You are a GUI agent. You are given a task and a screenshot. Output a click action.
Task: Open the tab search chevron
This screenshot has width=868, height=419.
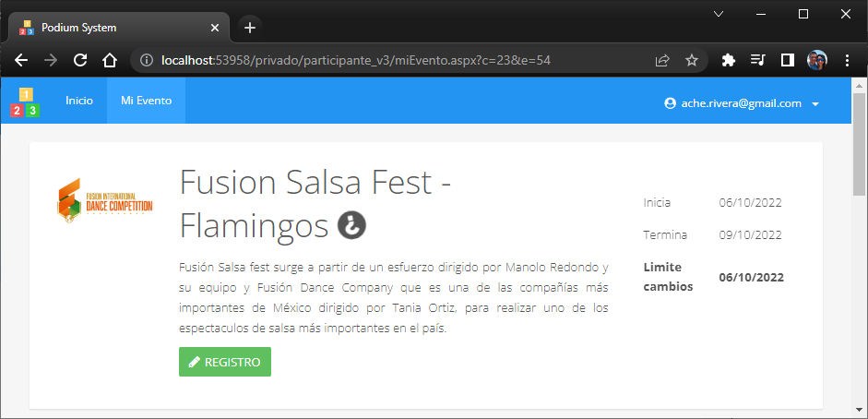click(x=719, y=15)
